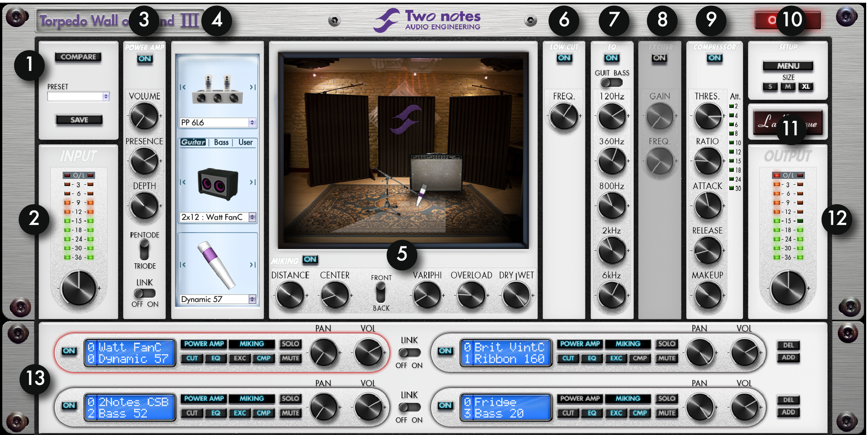This screenshot has height=435, width=868.
Task: Click MUTE on the Brit VintC channel
Action: click(667, 358)
